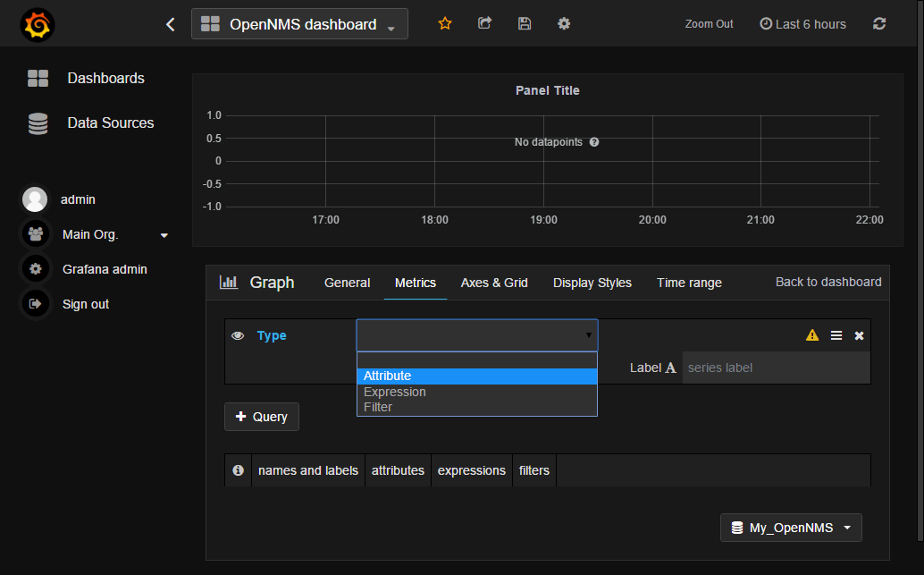Viewport: 924px width, 575px height.
Task: Click the Label A text
Action: (653, 368)
